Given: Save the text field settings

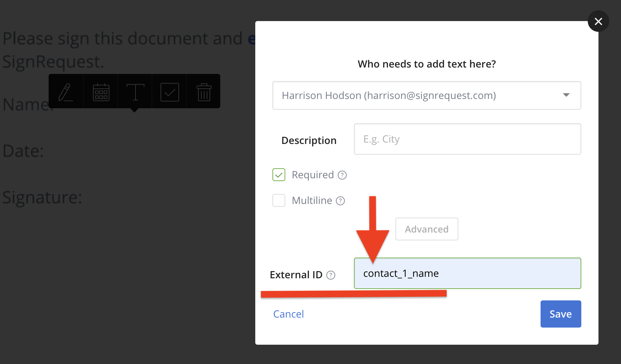Looking at the screenshot, I should [x=561, y=314].
